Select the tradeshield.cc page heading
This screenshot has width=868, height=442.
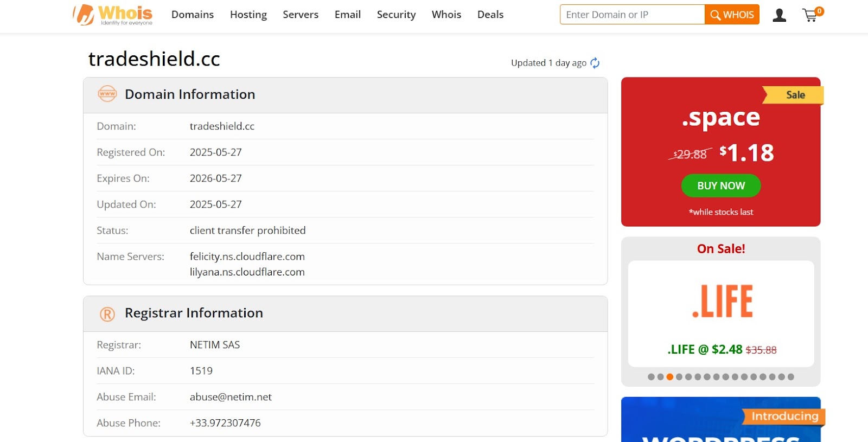click(154, 59)
